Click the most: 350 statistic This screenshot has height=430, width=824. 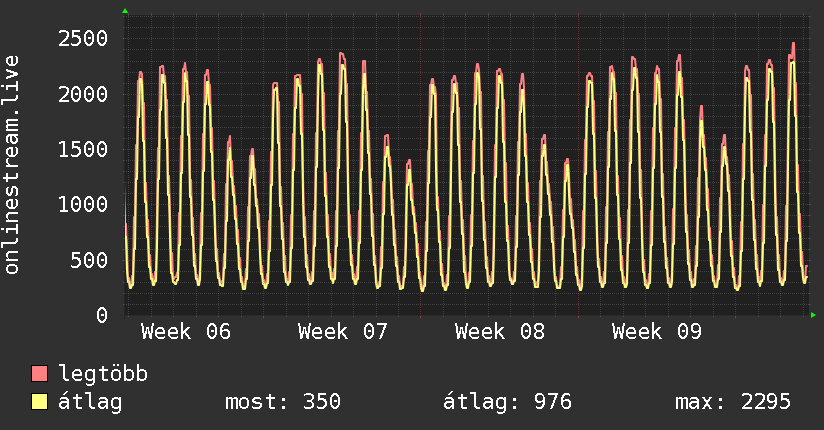283,403
